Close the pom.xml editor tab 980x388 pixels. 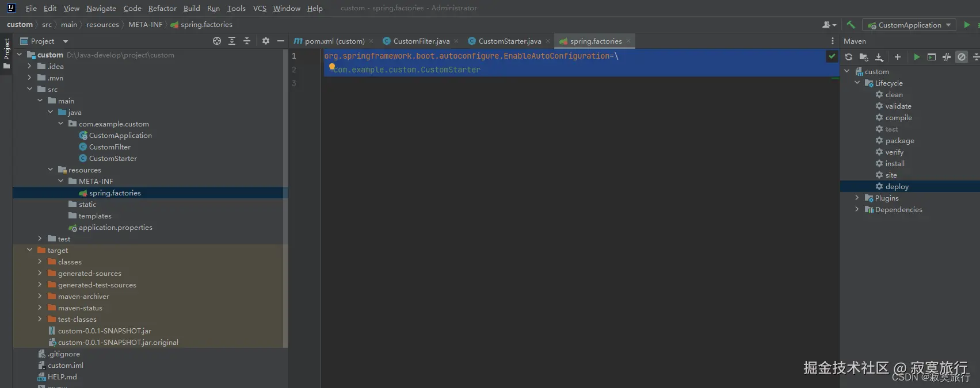(371, 41)
